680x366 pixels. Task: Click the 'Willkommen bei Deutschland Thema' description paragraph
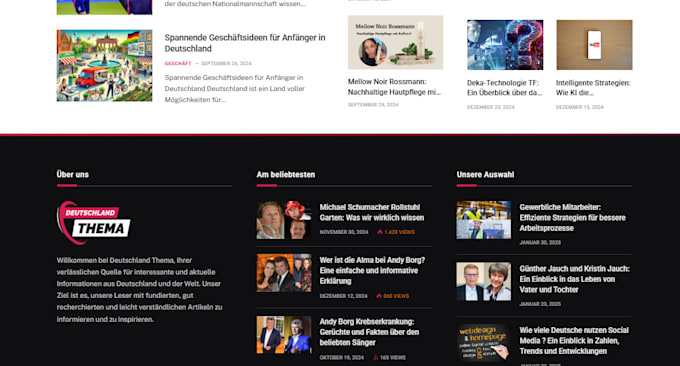[139, 290]
